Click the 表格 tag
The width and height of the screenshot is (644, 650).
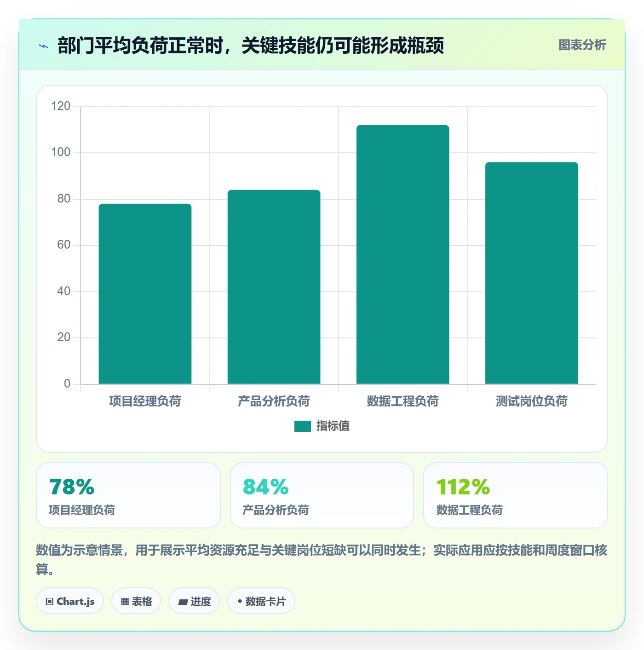(136, 601)
